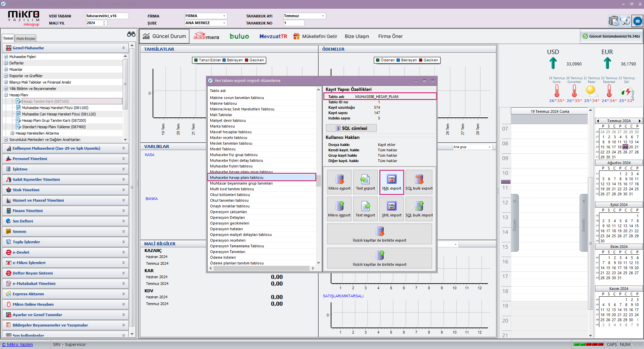Screen dimensions: 644x349
Task: Open the buluo logo link
Action: 239,36
